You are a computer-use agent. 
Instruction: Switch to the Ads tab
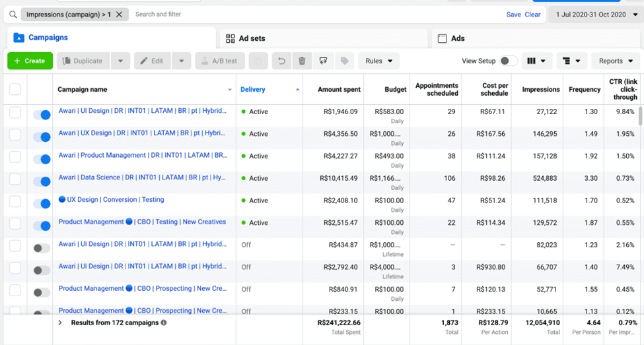pyautogui.click(x=536, y=38)
